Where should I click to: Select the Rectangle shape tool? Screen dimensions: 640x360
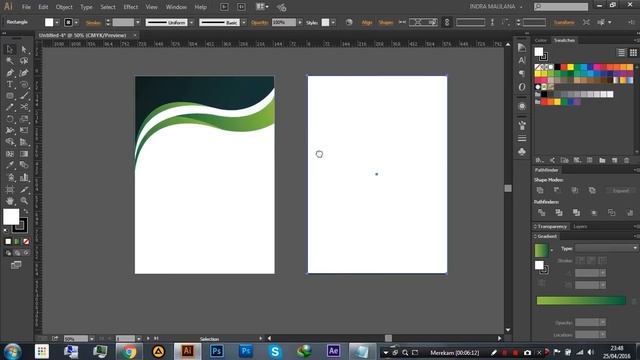pos(10,96)
